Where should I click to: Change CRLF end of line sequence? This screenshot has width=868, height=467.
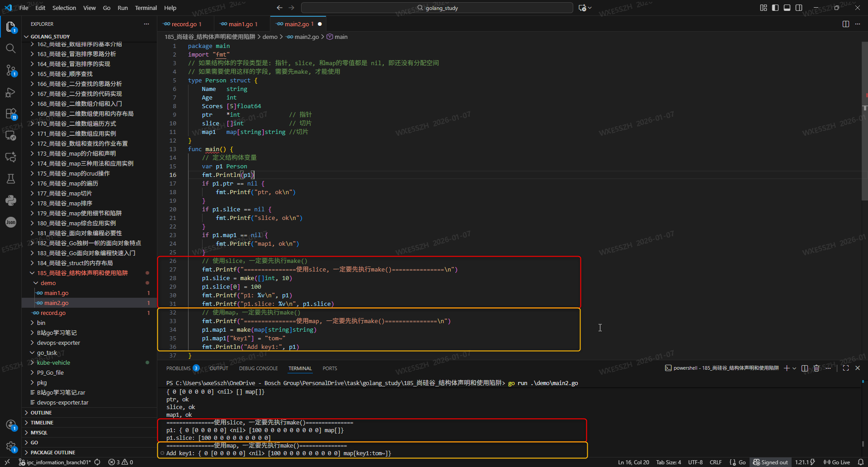tap(716, 462)
